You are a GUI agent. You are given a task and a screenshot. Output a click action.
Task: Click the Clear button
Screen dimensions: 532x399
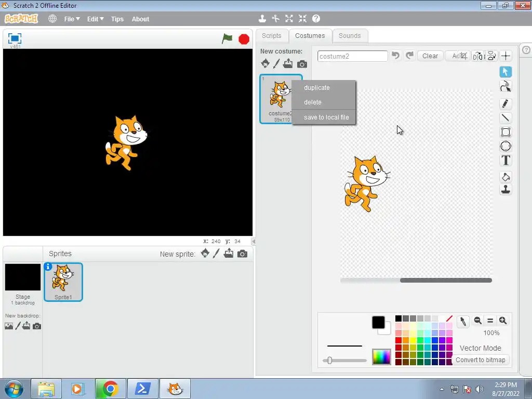click(x=430, y=56)
